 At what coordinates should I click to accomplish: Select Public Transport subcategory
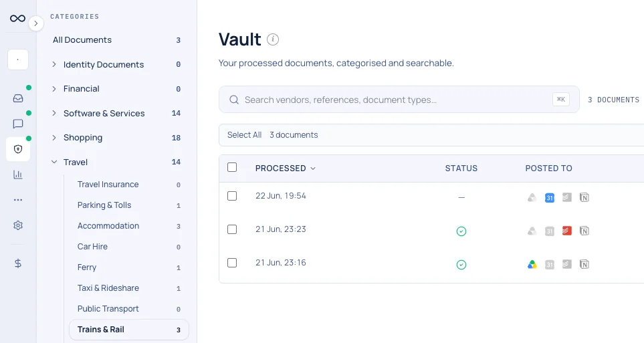(129, 309)
